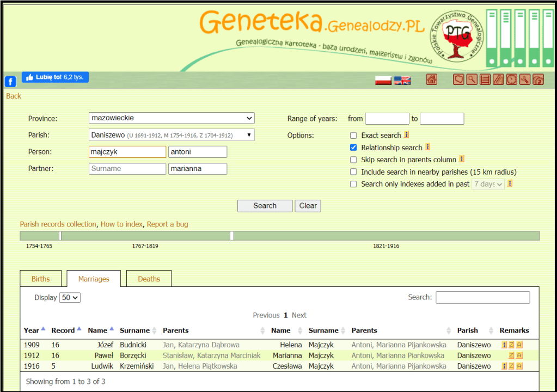Open the Report a bug link
The height and width of the screenshot is (392, 557).
coord(167,224)
